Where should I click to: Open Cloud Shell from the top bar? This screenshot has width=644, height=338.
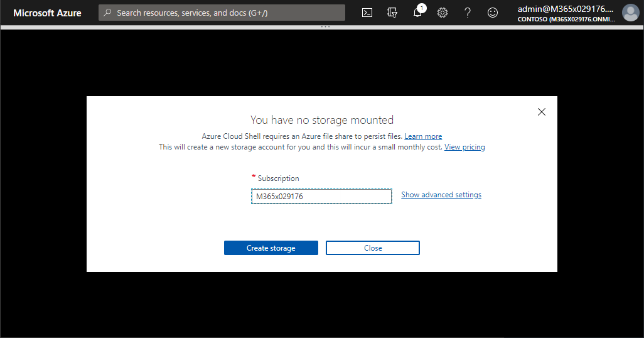[x=367, y=13]
